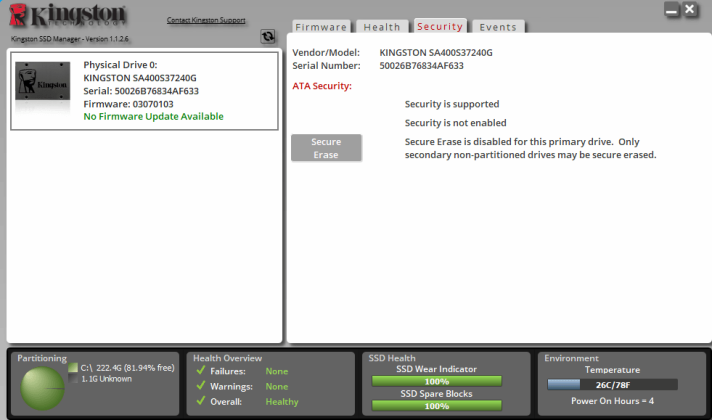
Task: Click the green C:\ partition legend swatch
Action: click(73, 368)
